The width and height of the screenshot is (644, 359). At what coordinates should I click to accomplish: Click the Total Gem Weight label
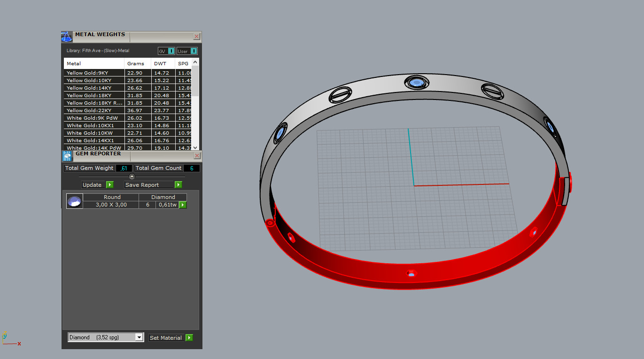click(89, 168)
